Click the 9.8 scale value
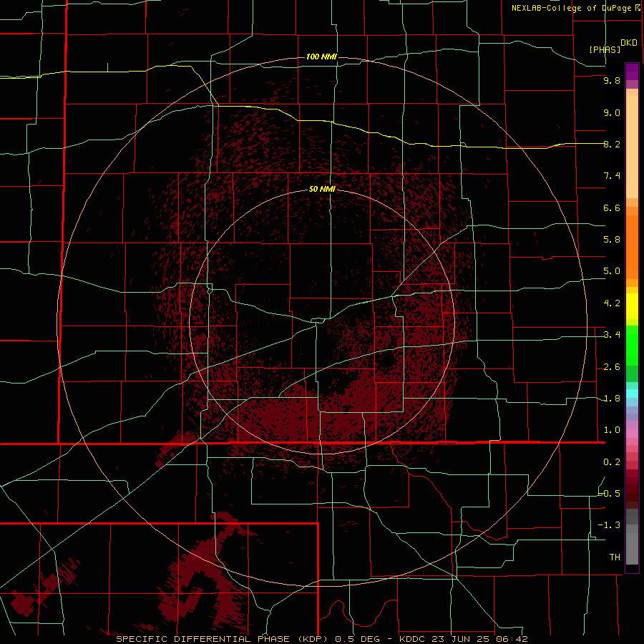This screenshot has width=644, height=644. 612,80
